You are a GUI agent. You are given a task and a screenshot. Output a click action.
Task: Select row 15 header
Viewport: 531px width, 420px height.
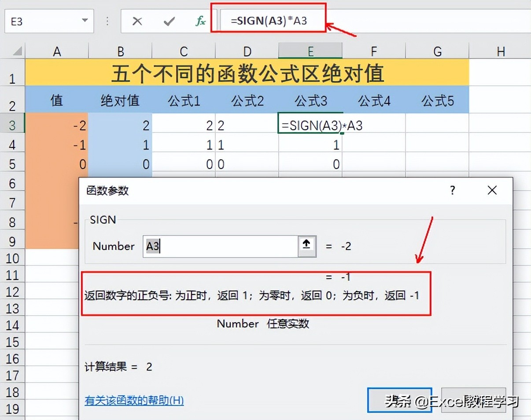pyautogui.click(x=12, y=342)
